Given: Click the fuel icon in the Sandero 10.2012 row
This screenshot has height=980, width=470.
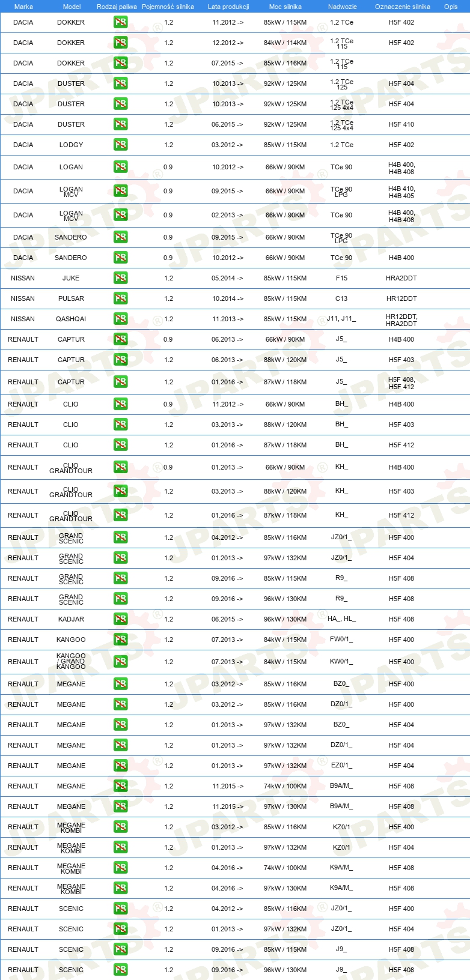Looking at the screenshot, I should click(121, 258).
